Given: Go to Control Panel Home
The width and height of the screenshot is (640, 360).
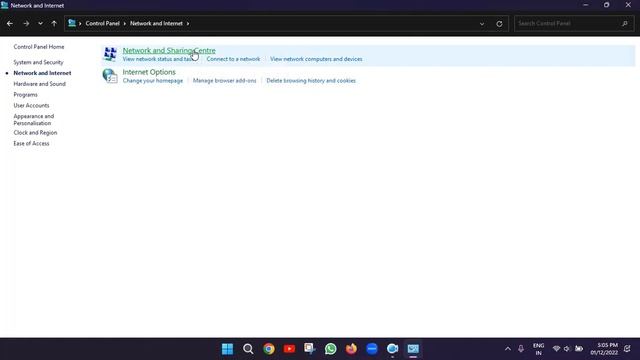Looking at the screenshot, I should (x=39, y=47).
